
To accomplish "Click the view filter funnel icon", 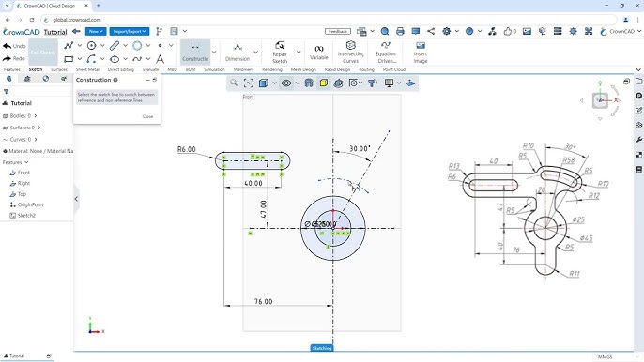I will (372, 83).
